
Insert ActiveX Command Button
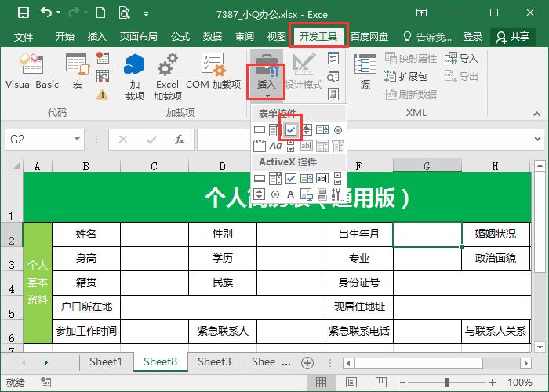[259, 179]
